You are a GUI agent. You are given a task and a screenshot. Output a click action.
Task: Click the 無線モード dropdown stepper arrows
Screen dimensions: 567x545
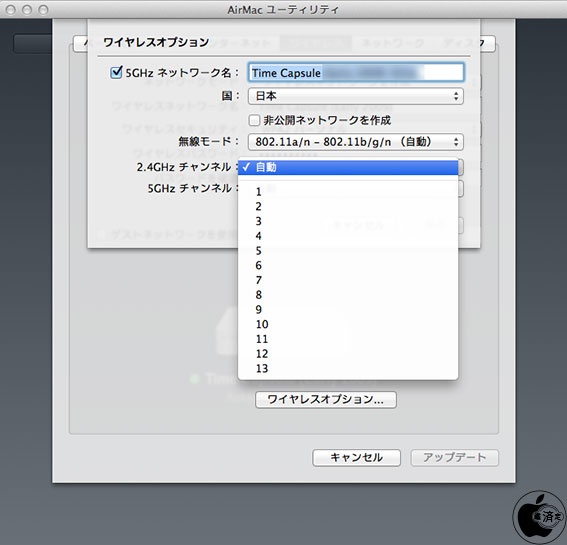click(x=456, y=142)
